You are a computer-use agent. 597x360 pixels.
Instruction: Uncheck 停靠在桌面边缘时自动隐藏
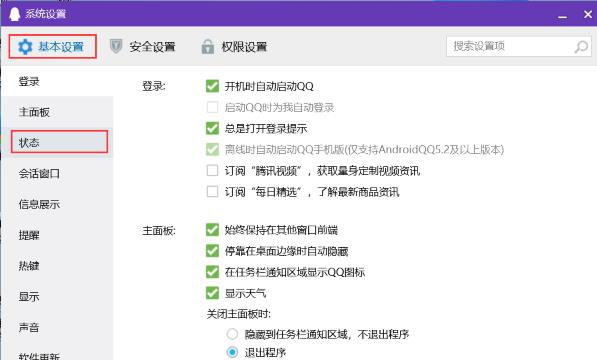click(212, 251)
